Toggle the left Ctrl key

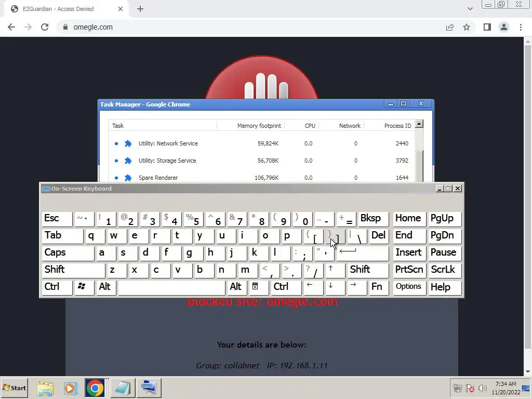point(57,287)
